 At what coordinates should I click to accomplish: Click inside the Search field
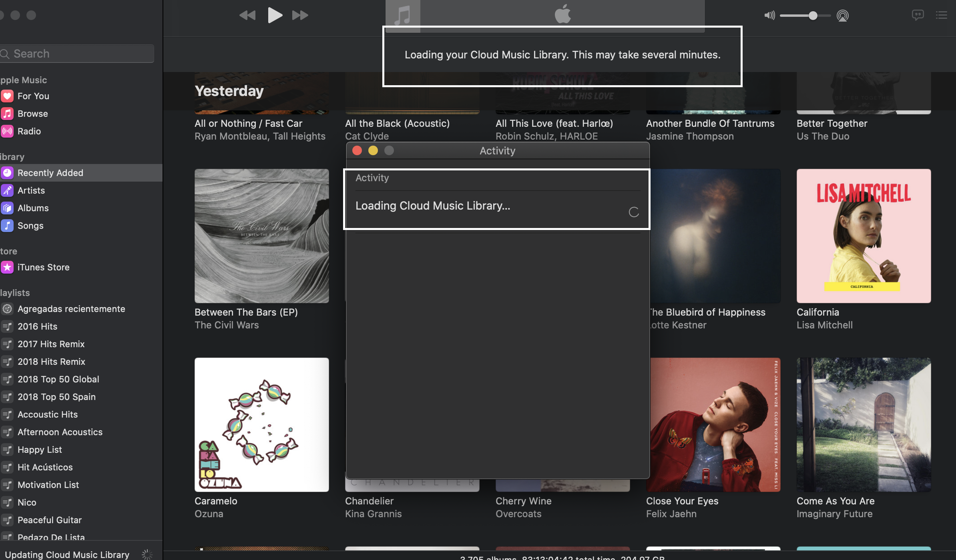[77, 53]
